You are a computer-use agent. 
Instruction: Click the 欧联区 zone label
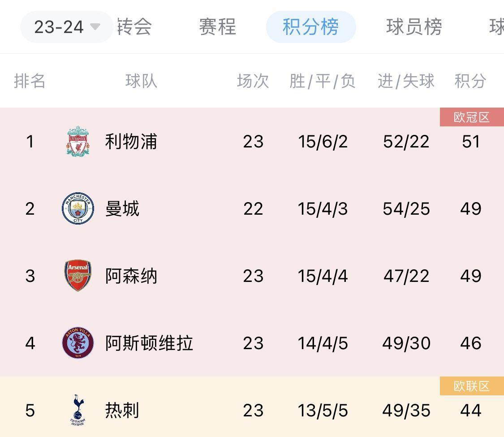472,386
